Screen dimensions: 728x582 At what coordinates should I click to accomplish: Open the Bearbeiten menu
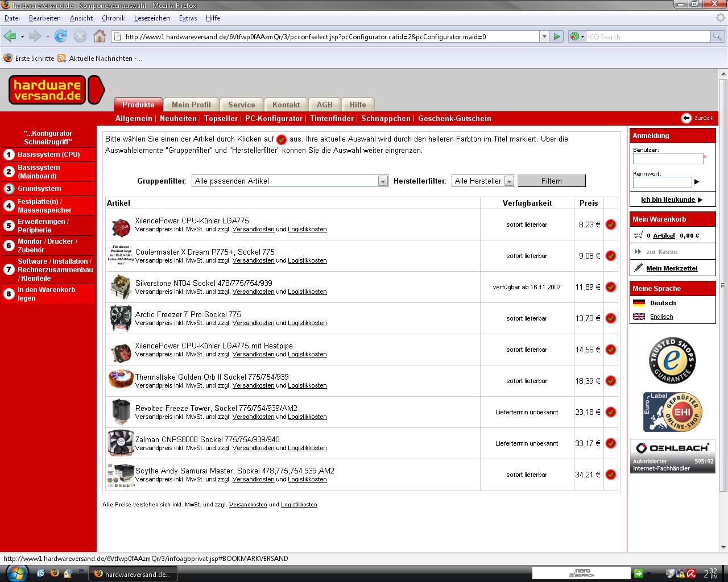click(x=45, y=18)
